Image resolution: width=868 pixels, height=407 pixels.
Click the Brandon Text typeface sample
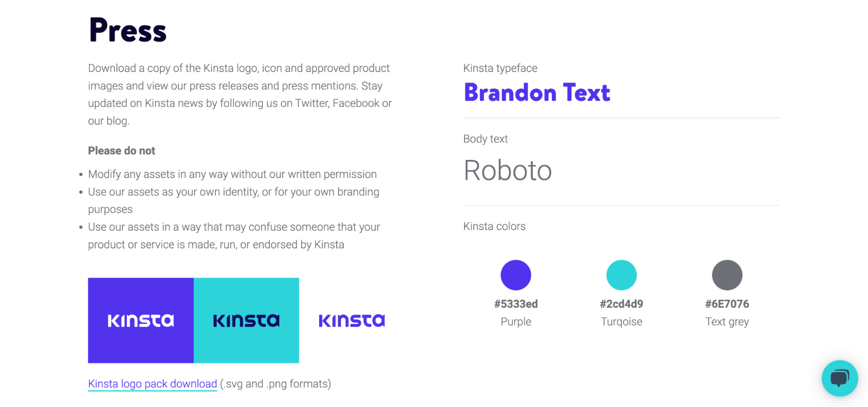coord(537,92)
